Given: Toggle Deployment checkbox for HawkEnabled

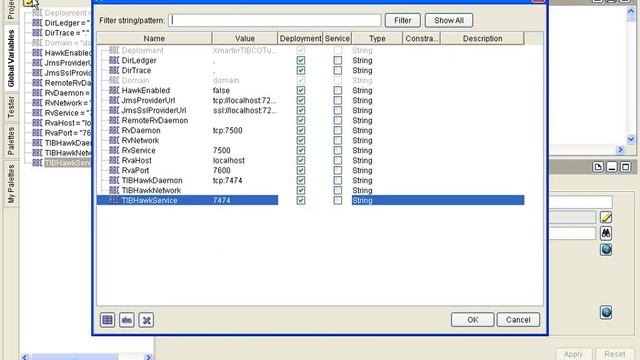Looking at the screenshot, I should (x=301, y=90).
